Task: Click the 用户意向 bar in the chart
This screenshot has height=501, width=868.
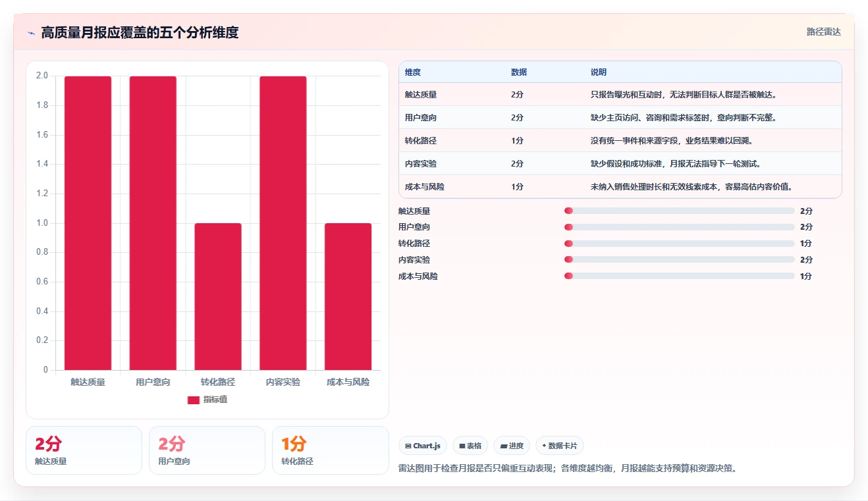Action: coord(153,223)
